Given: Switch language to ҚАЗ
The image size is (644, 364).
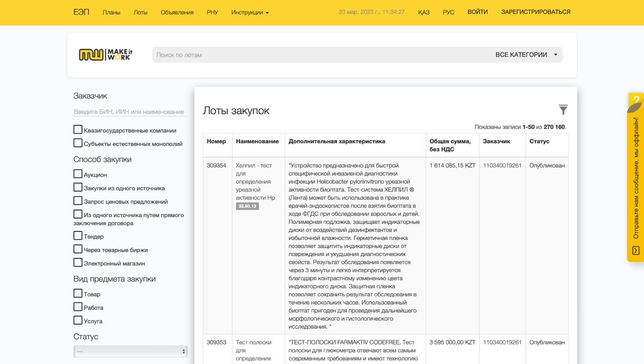Looking at the screenshot, I should pyautogui.click(x=424, y=13).
